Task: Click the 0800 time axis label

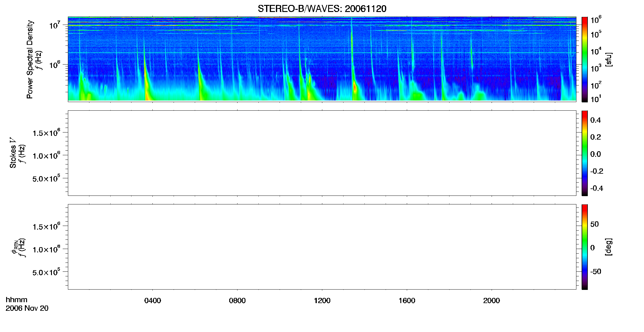Action: click(237, 301)
